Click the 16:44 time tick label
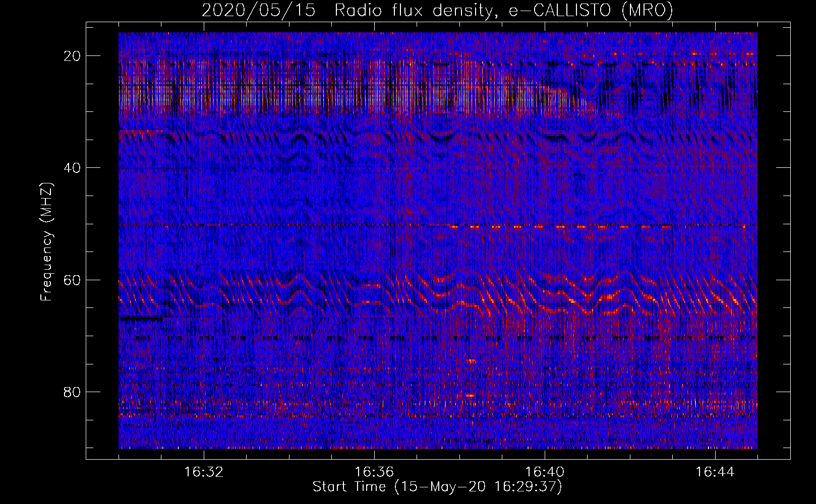This screenshot has width=816, height=504. 715,472
